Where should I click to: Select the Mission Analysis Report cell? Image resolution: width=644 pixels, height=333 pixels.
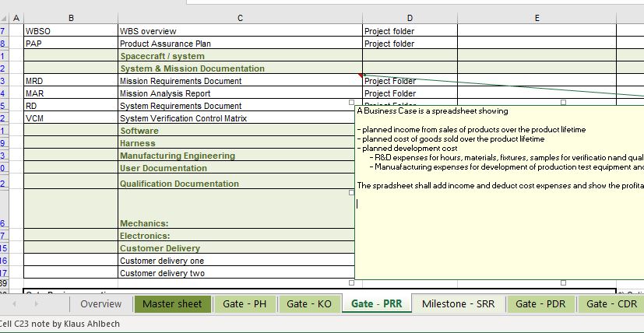point(241,93)
